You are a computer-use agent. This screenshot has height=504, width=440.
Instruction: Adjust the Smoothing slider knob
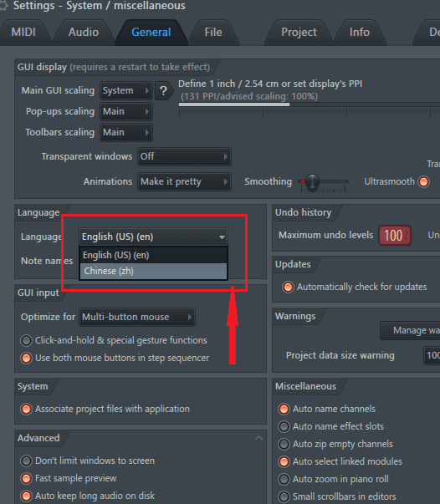[312, 182]
